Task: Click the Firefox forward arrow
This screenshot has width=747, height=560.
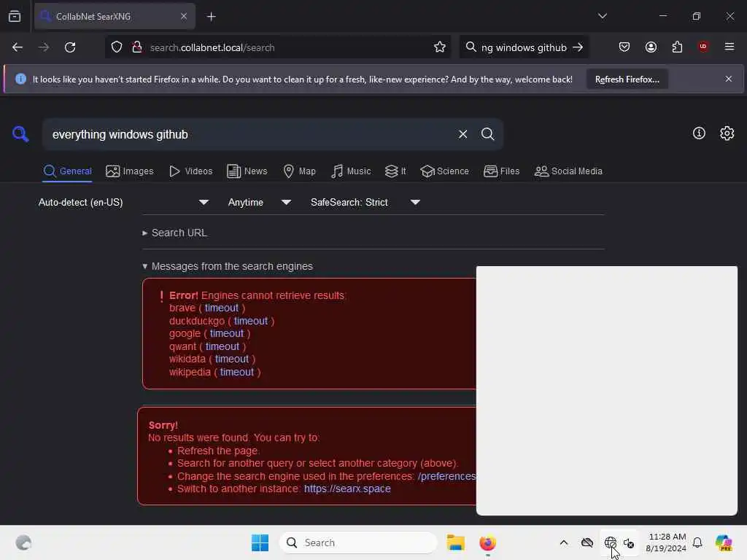Action: 43,47
